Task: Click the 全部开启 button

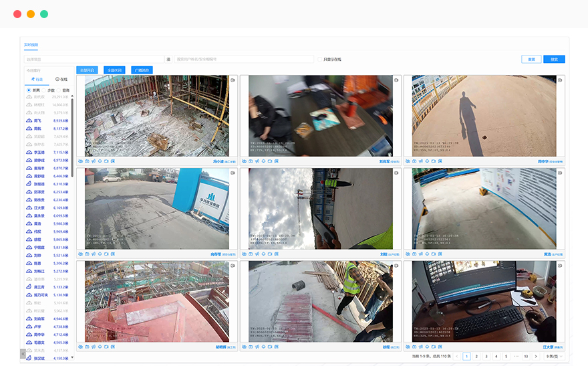Action: 87,70
